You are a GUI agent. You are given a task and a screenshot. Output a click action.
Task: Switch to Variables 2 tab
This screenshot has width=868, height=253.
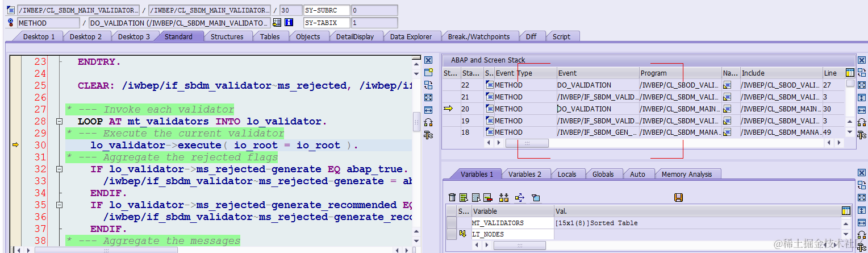[x=525, y=174]
